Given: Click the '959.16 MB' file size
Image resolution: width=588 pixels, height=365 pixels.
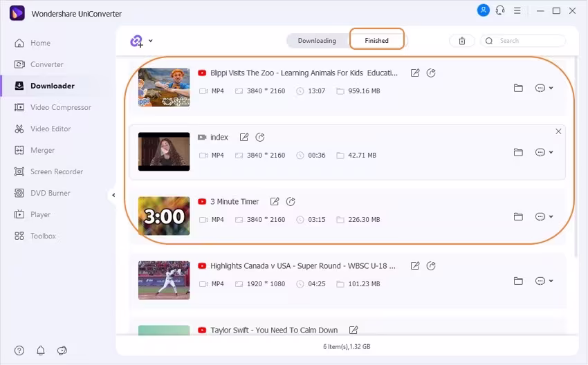Looking at the screenshot, I should 364,91.
